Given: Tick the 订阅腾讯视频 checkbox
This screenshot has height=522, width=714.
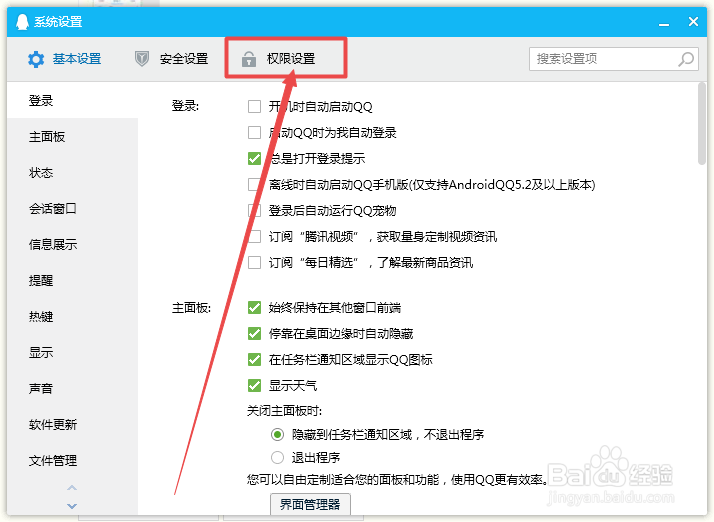Looking at the screenshot, I should pos(255,236).
